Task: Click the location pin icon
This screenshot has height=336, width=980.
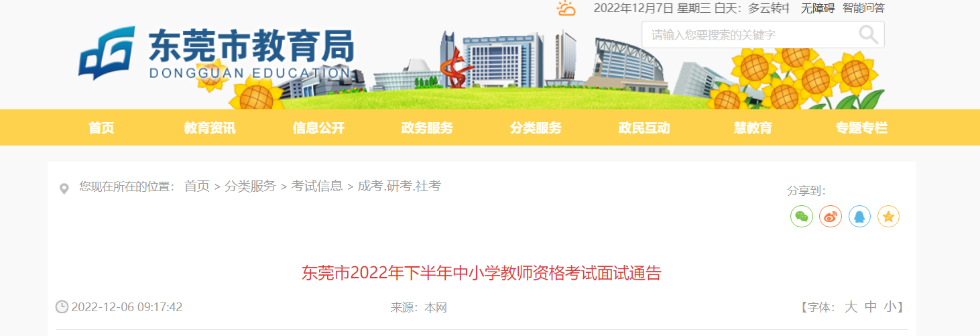Action: tap(64, 188)
